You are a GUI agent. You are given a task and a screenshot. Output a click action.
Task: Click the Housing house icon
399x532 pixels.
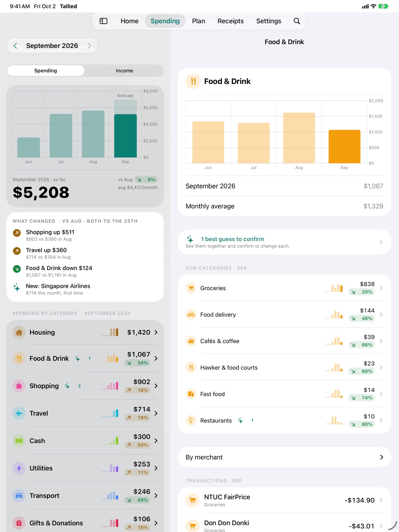click(19, 332)
